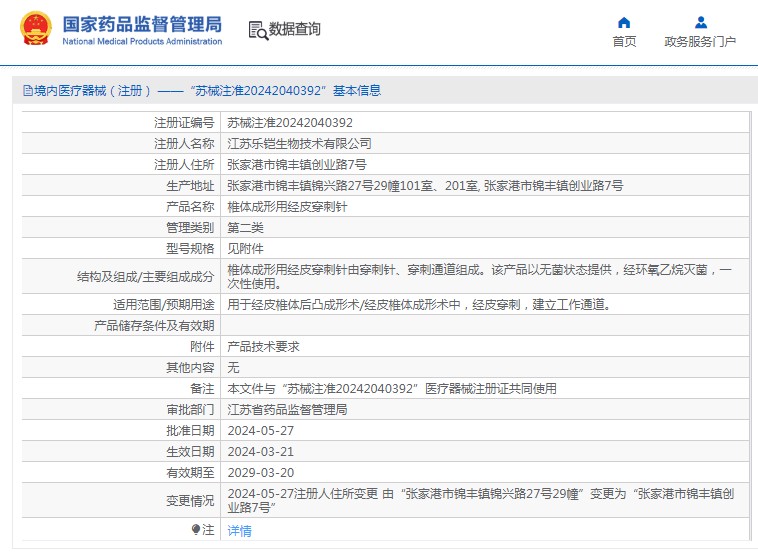Image resolution: width=758 pixels, height=555 pixels.
Task: Select registration number 苏械注准20242040392 value
Action: point(290,123)
